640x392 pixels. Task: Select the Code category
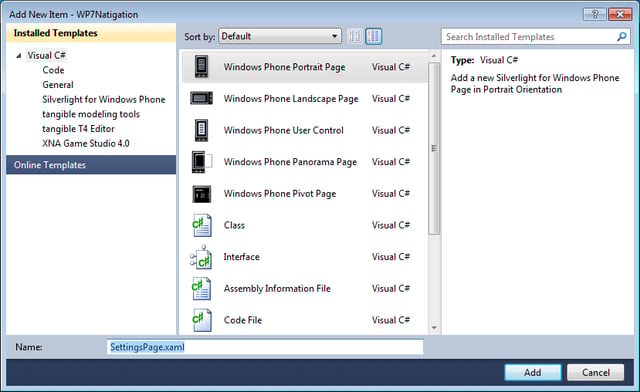pyautogui.click(x=53, y=70)
